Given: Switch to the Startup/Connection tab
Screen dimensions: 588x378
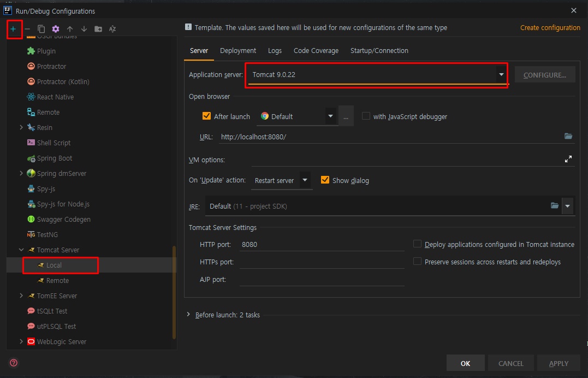Looking at the screenshot, I should (379, 51).
